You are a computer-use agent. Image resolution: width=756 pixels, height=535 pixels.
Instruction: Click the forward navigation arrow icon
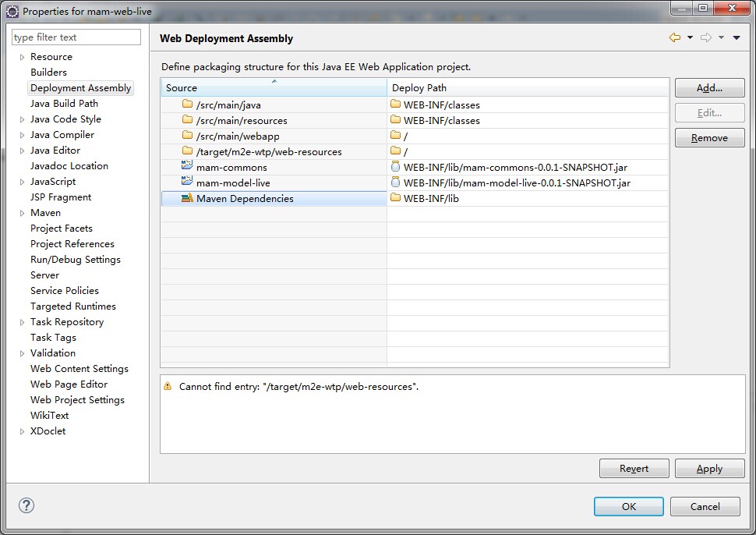[706, 37]
